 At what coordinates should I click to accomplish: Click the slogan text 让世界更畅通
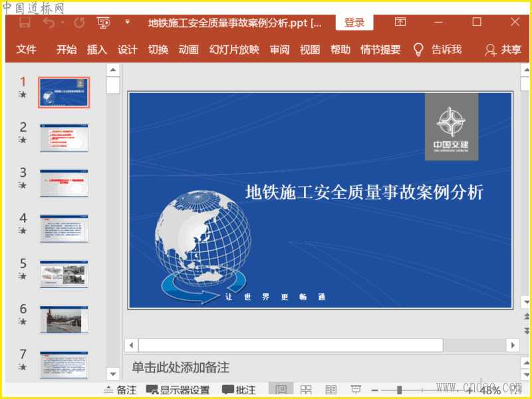(x=275, y=297)
